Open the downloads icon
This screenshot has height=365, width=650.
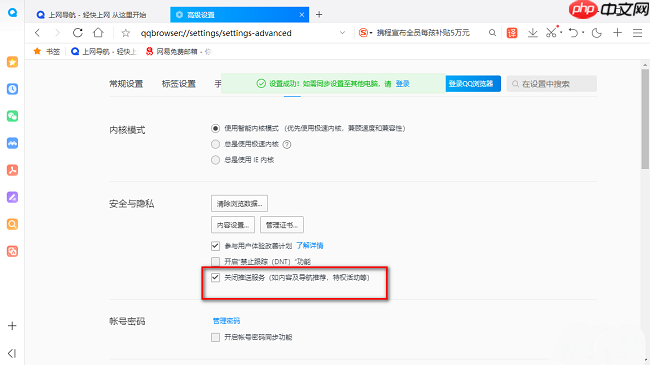click(533, 33)
